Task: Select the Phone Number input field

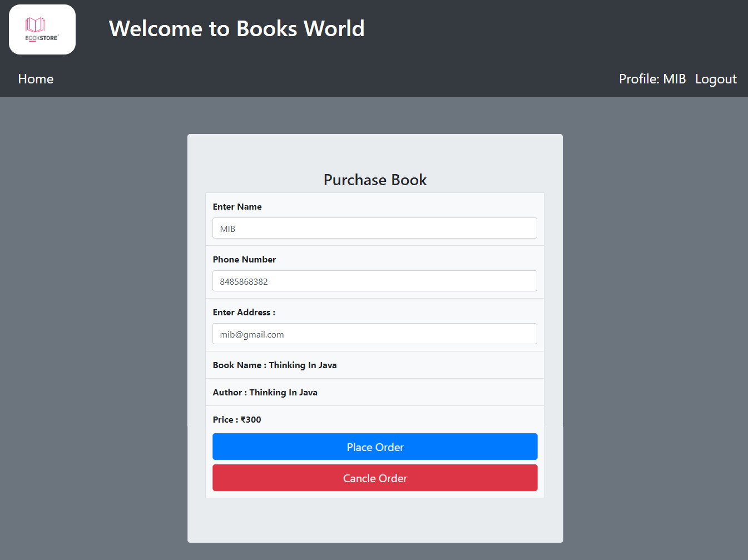Action: click(x=374, y=281)
